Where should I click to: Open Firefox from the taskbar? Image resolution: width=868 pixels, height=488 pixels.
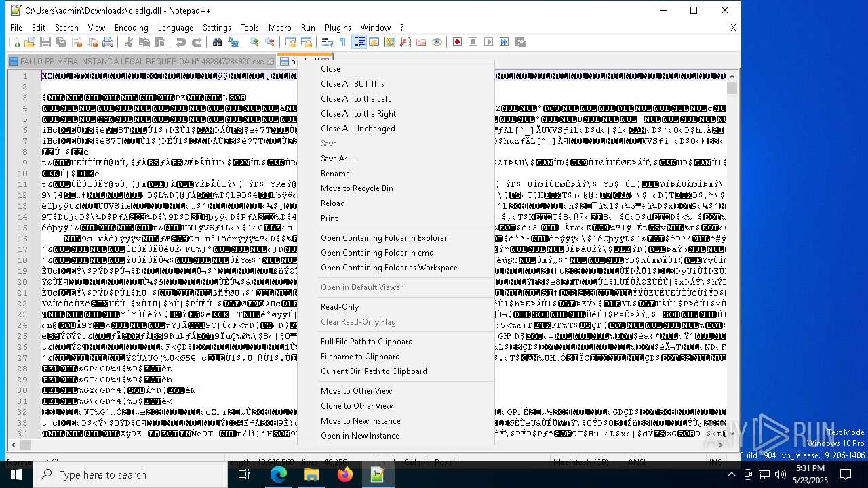pyautogui.click(x=344, y=474)
